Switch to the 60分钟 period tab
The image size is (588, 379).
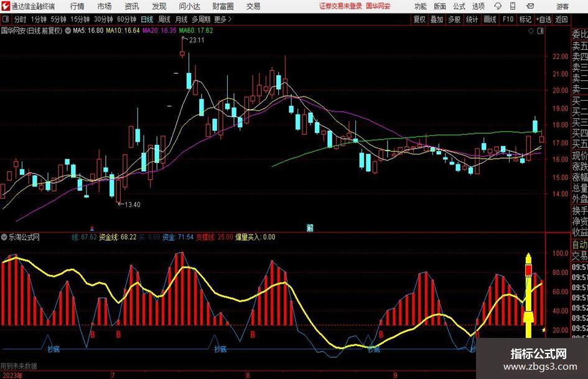coord(127,19)
